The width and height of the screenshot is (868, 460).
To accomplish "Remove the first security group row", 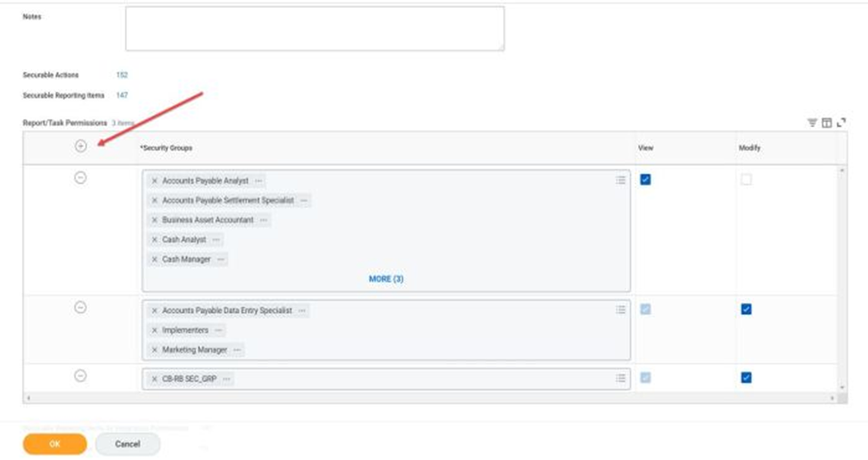I will [80, 178].
